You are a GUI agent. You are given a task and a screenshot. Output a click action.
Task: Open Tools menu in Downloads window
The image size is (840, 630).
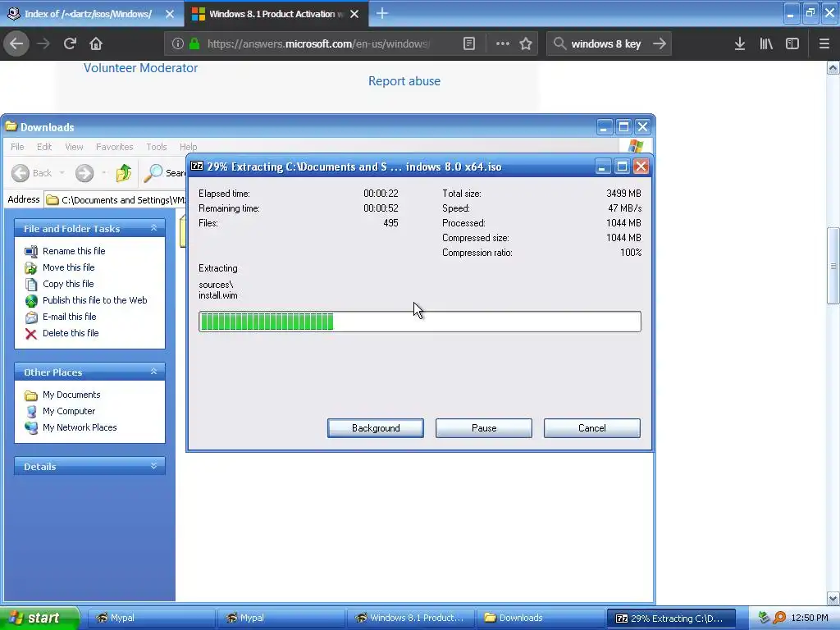[x=157, y=147]
